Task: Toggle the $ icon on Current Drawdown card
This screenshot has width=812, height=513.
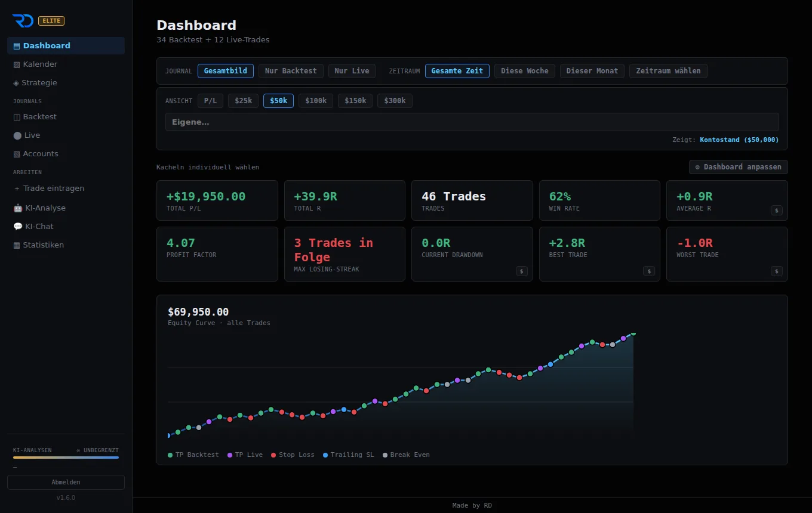Action: click(x=522, y=271)
